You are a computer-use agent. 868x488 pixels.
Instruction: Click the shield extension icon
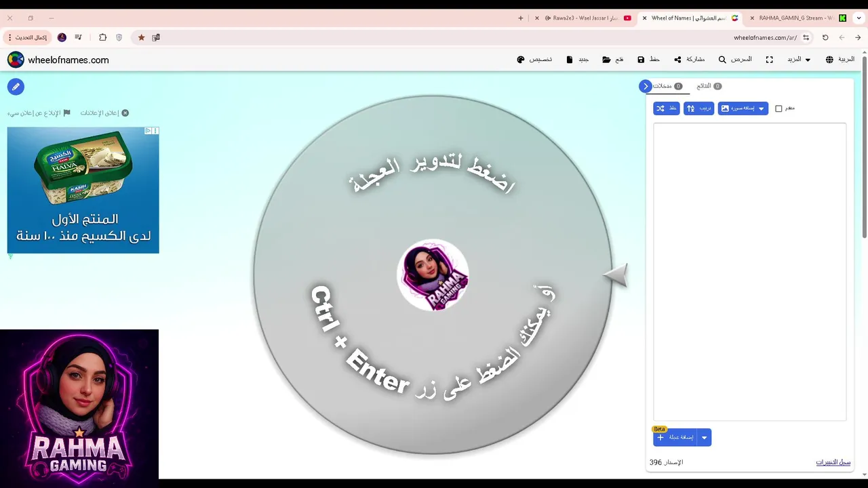pos(119,37)
